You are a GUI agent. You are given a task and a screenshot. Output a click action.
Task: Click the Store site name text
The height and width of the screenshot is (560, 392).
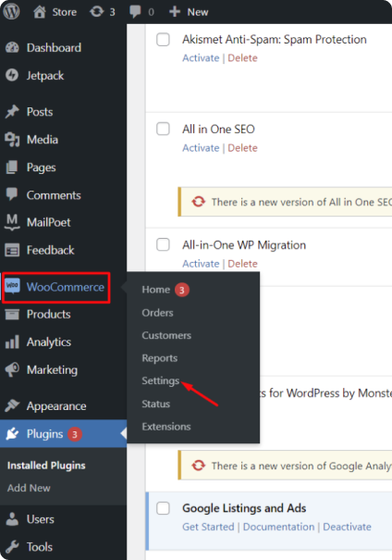pos(64,12)
